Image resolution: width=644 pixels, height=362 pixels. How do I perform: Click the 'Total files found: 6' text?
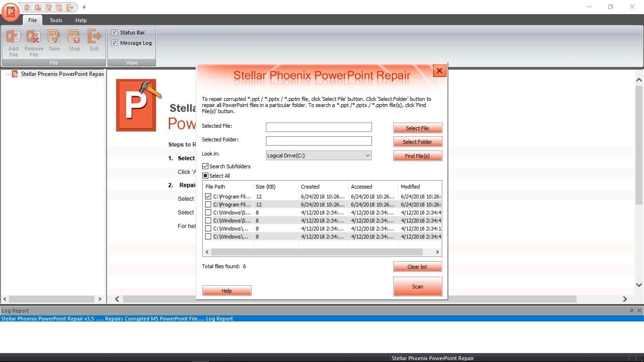224,266
